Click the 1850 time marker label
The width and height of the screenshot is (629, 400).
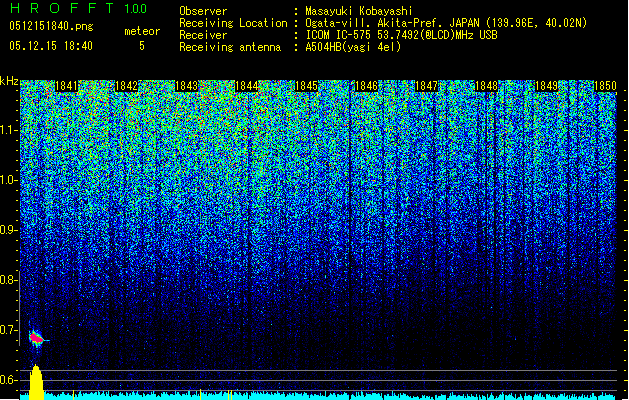pos(605,86)
